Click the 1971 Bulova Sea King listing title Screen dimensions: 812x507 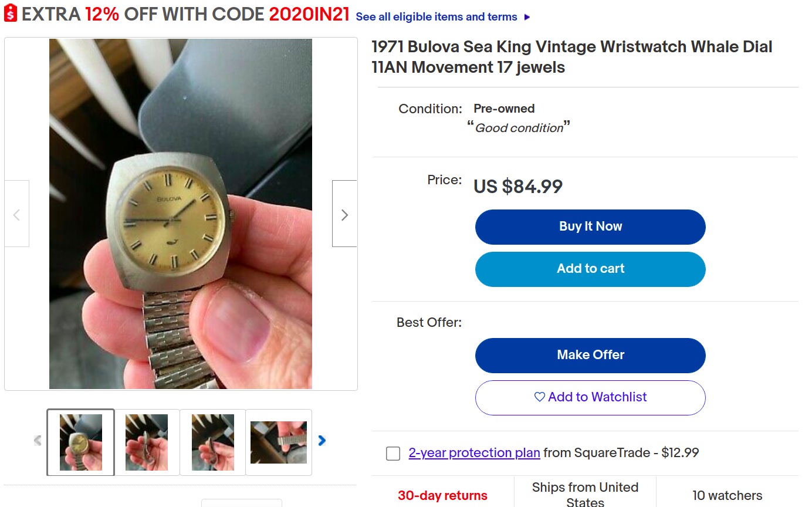click(x=571, y=57)
